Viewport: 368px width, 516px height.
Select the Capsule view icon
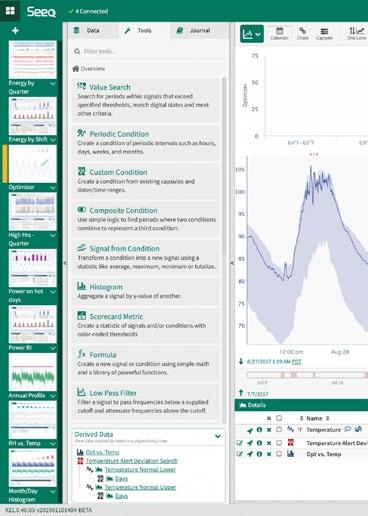(x=324, y=33)
